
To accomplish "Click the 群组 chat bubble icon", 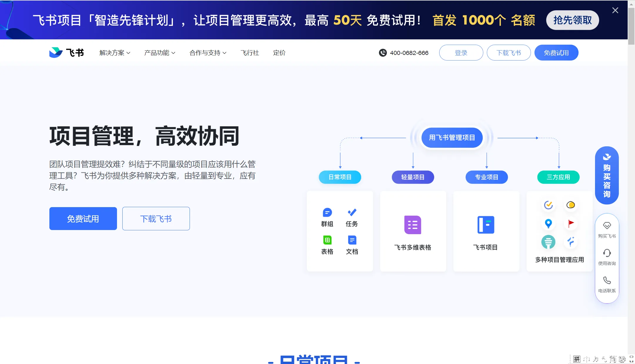I will pos(327,212).
